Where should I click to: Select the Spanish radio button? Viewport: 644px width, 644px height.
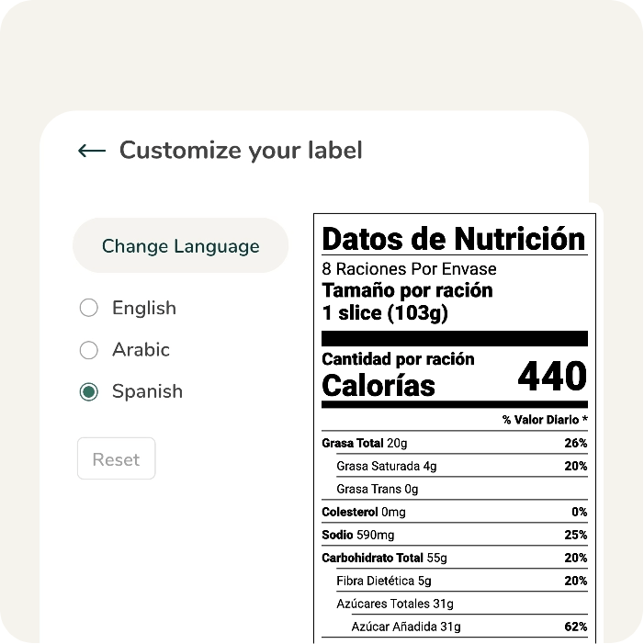pos(89,392)
